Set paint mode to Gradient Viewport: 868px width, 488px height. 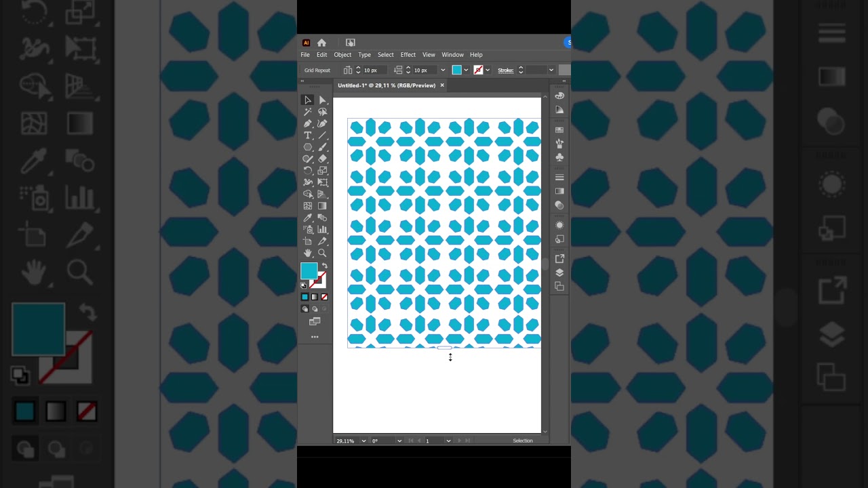[315, 297]
